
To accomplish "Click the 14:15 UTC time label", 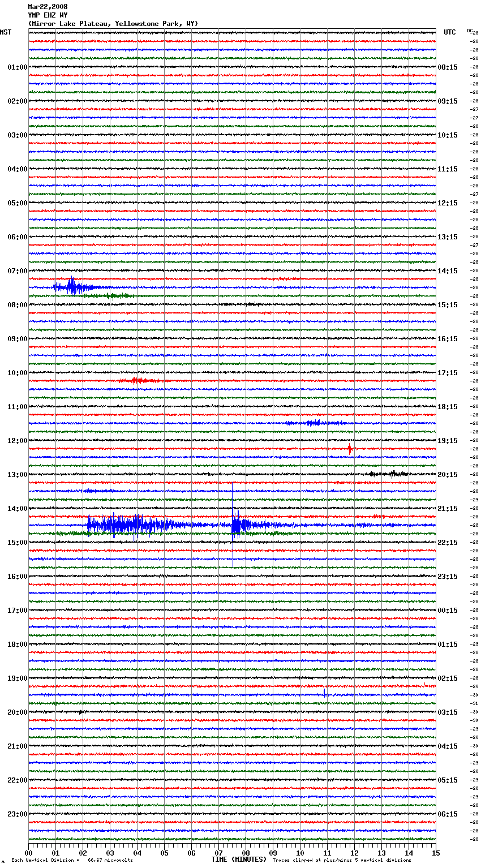I will [x=448, y=271].
